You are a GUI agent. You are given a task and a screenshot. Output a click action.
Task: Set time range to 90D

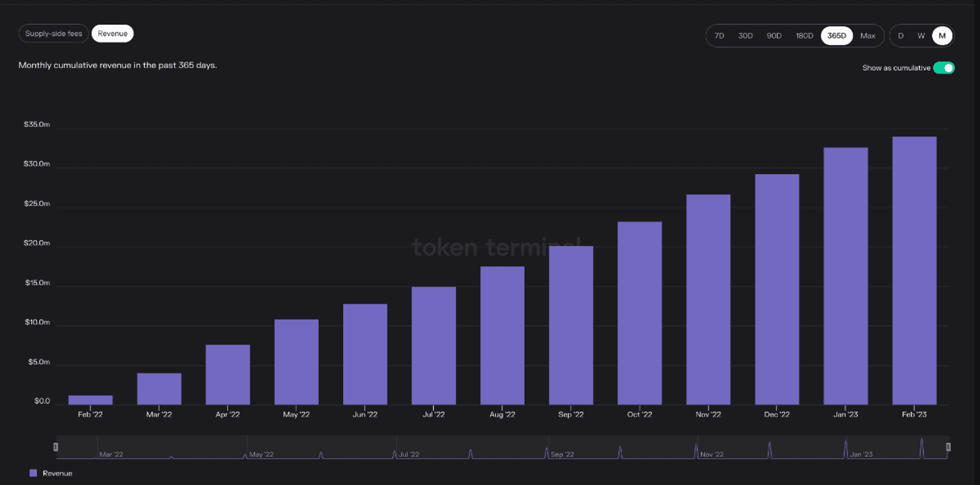[774, 36]
